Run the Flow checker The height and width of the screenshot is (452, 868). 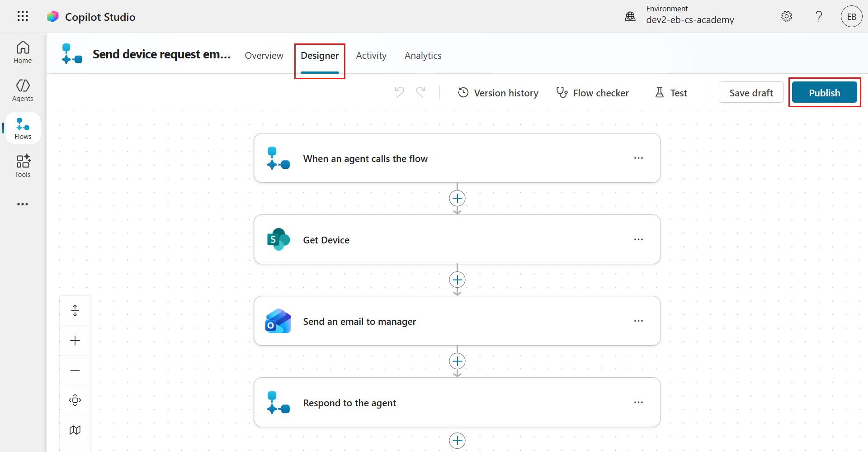pos(592,93)
